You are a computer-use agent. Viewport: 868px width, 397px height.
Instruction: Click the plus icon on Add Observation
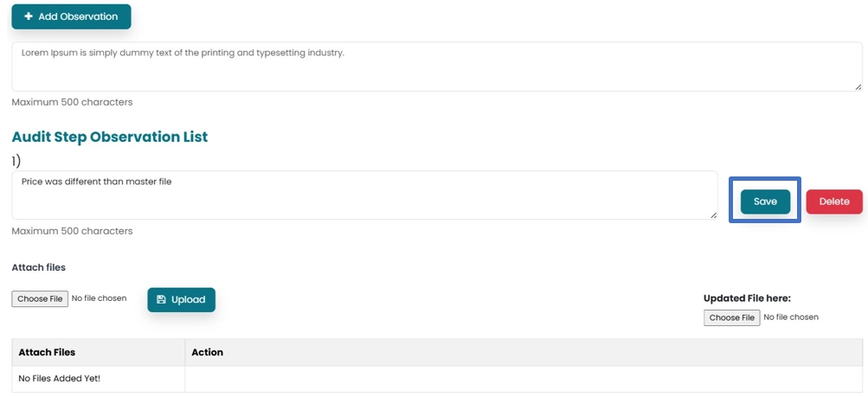29,16
